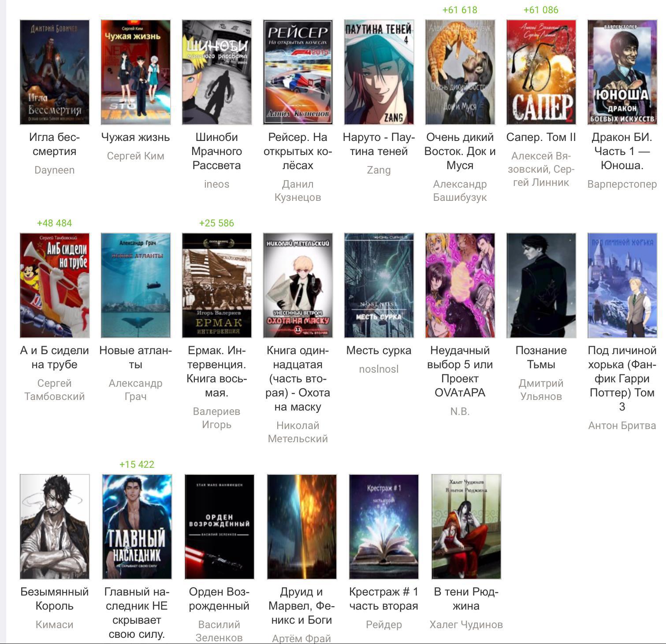666x644 pixels.
Task: Click the 'Рейсер' racing car cover
Action: pyautogui.click(x=298, y=72)
